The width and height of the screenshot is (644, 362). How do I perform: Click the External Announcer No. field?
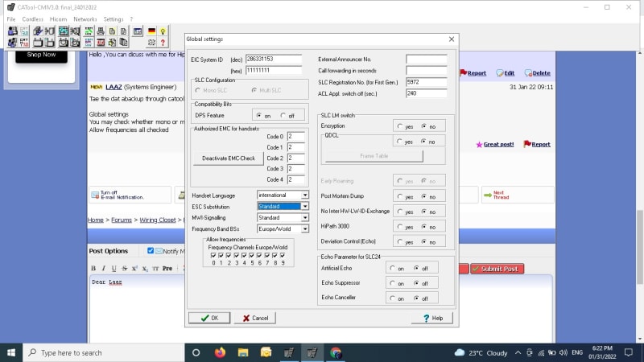click(427, 60)
